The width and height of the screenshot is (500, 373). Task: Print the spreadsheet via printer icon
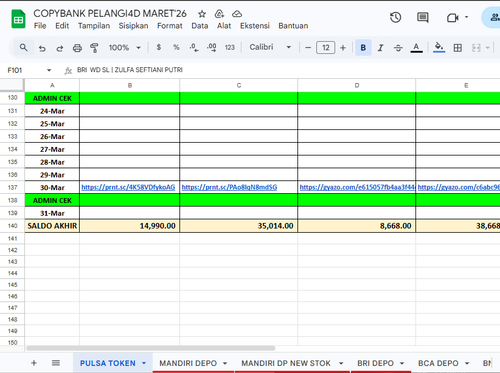(x=77, y=48)
